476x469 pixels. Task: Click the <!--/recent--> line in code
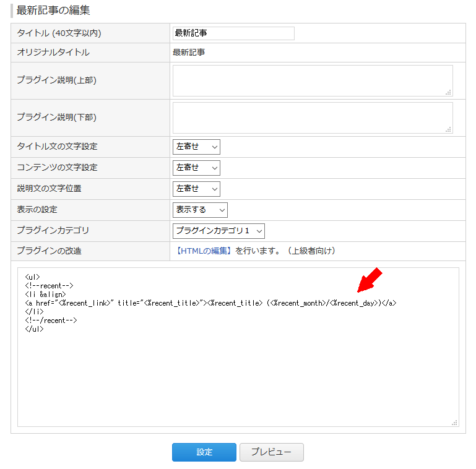click(51, 321)
